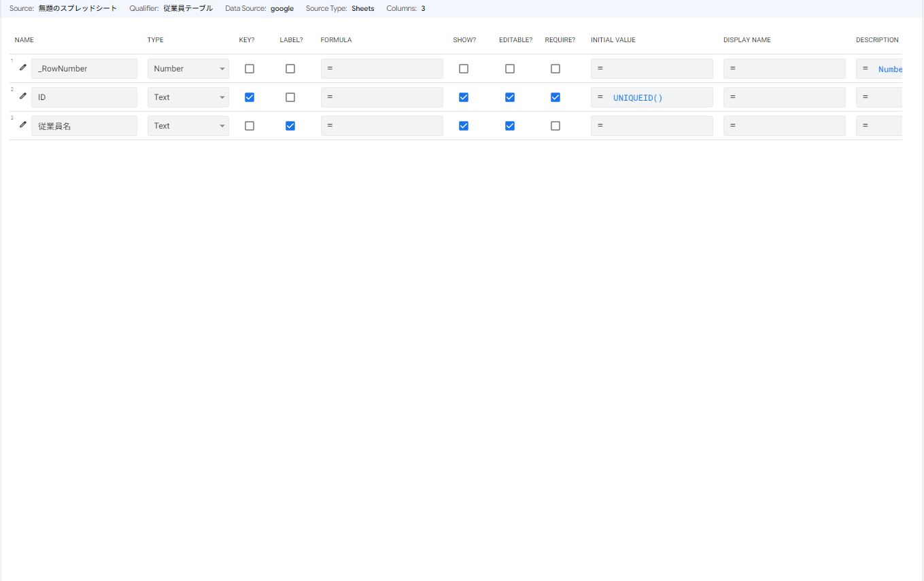Open type dropdown for 従業員名 column

pos(188,126)
